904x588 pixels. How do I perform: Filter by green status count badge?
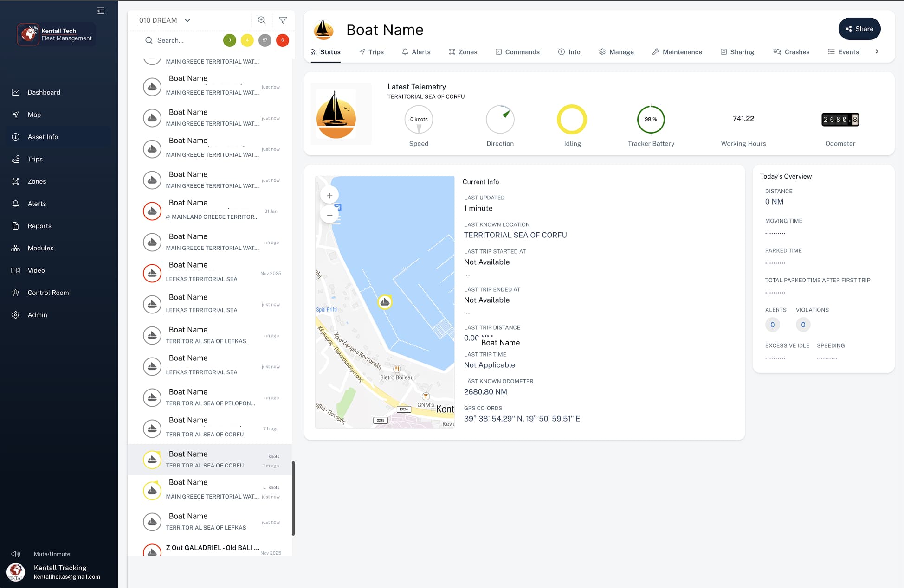pyautogui.click(x=230, y=40)
